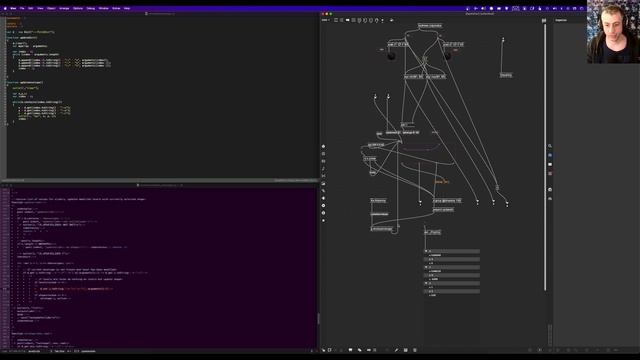Open the Object menu

click(51, 8)
